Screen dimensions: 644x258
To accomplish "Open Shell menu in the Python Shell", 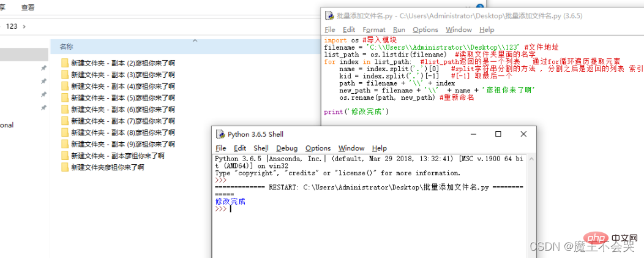I will coord(261,148).
